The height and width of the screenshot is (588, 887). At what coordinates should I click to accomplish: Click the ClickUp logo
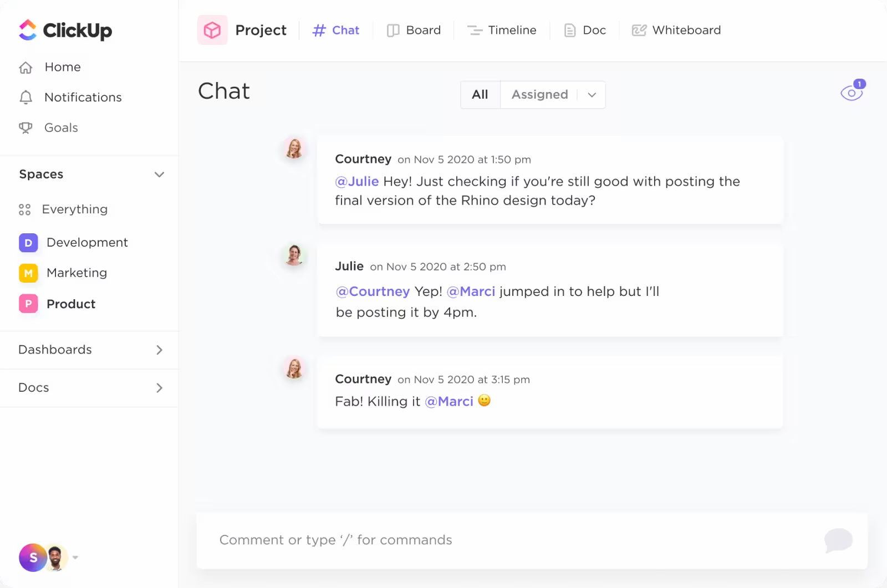[64, 30]
